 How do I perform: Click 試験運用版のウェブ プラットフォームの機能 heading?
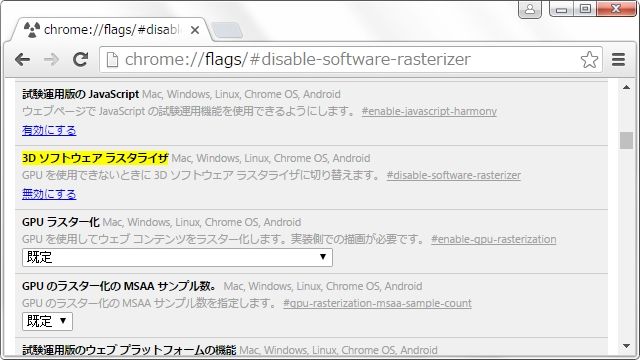pos(129,350)
